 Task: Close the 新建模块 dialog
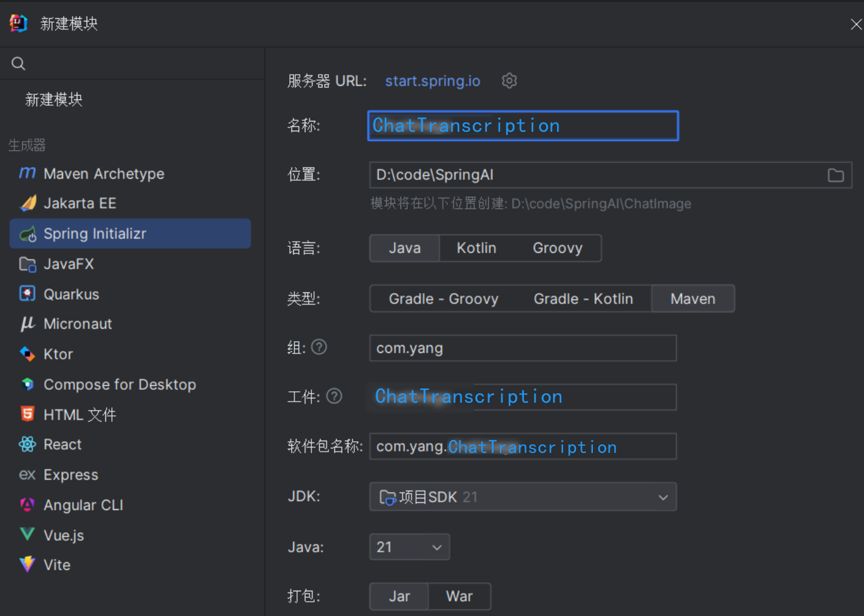tap(856, 24)
